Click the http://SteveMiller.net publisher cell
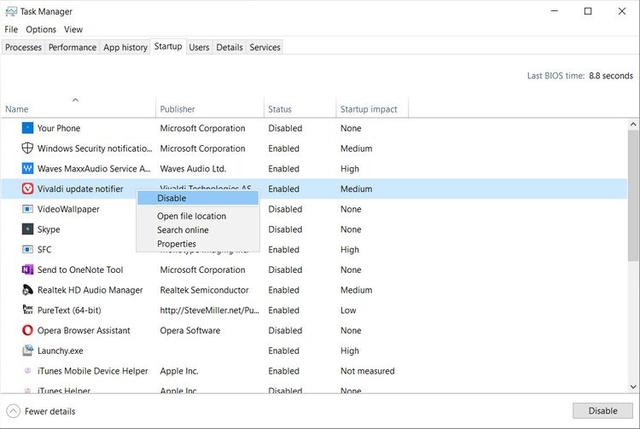Viewport: 640px width, 429px height. click(x=209, y=310)
